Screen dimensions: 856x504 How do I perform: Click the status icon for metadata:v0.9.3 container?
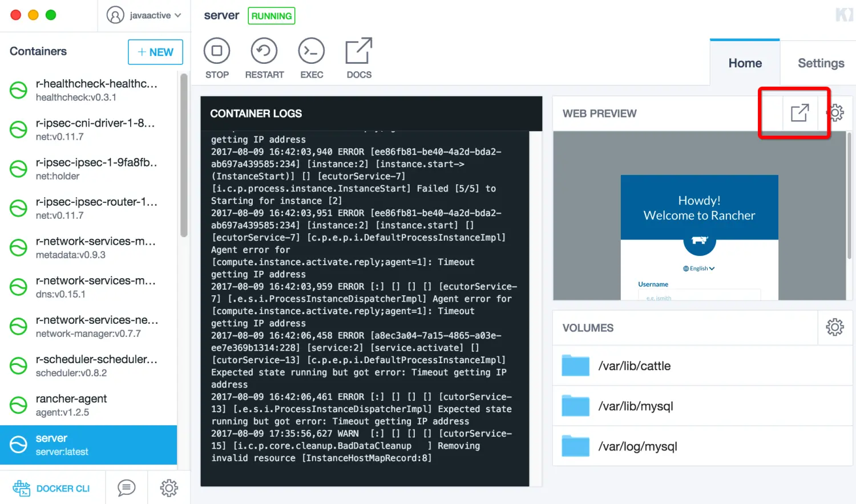point(18,247)
